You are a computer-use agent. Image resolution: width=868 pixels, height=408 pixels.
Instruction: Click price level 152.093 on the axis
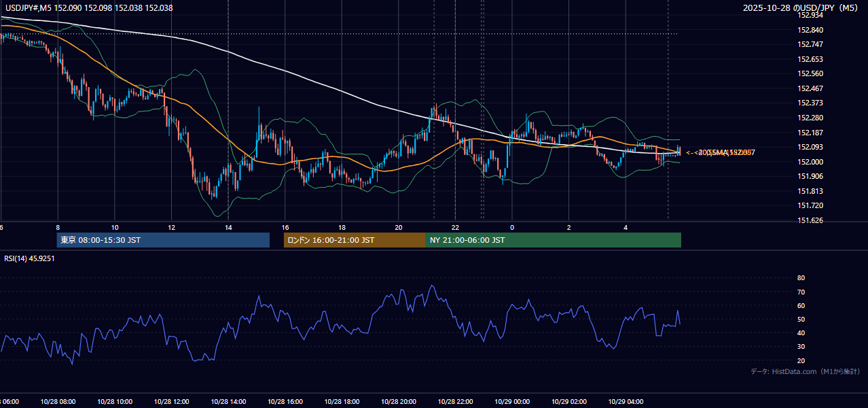tap(810, 147)
